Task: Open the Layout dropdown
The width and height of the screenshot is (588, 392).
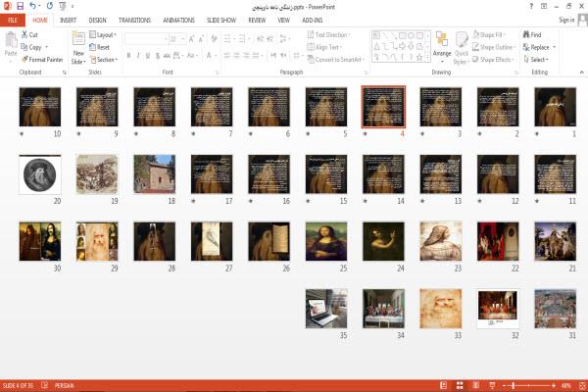Action: (x=103, y=35)
